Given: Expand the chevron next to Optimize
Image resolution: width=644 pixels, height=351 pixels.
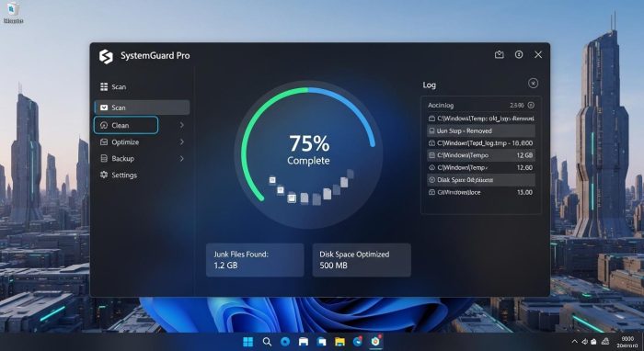Looking at the screenshot, I should [x=181, y=142].
